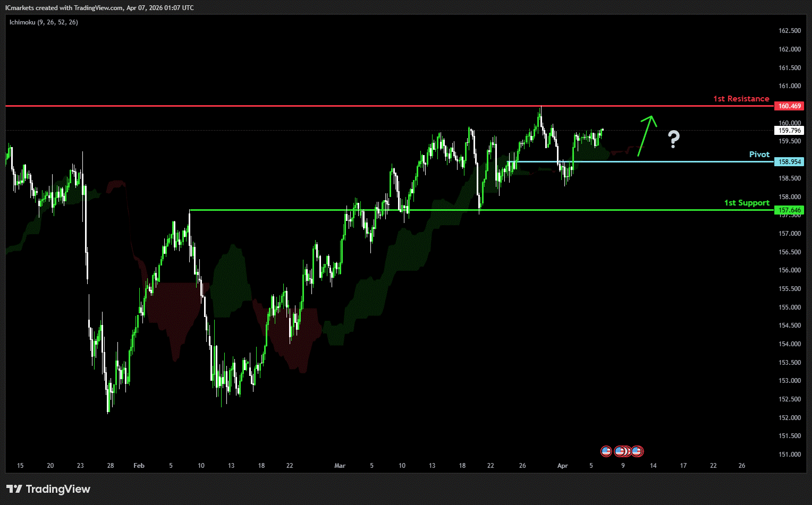Image resolution: width=812 pixels, height=505 pixels.
Task: Click the current price 159.796 label
Action: [789, 131]
